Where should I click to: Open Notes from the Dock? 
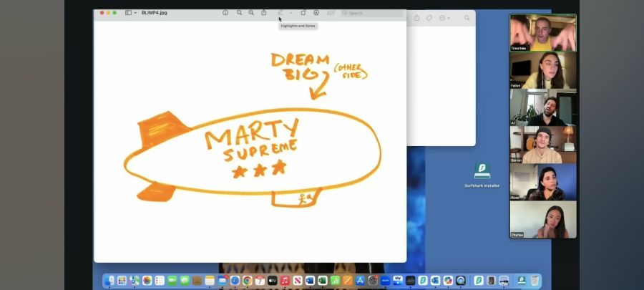(210, 281)
